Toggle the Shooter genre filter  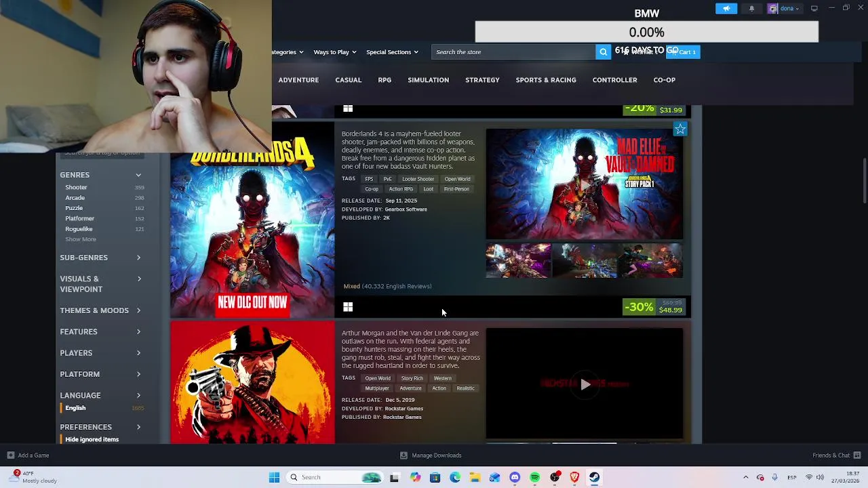pos(104,187)
